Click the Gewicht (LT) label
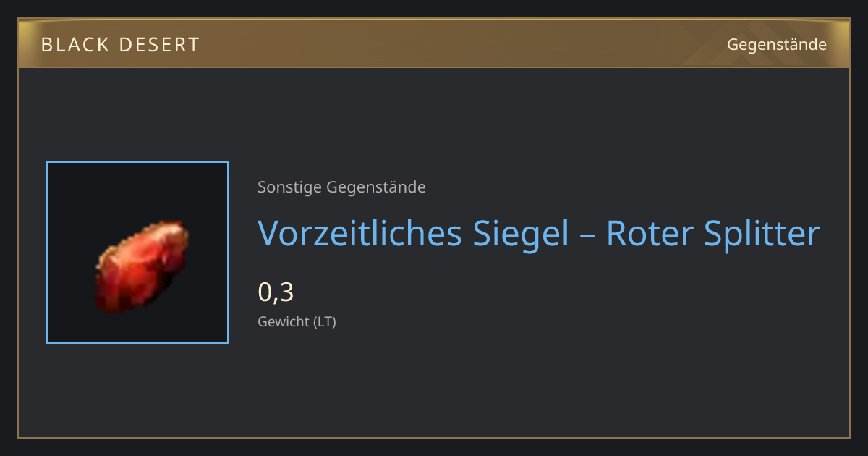 tap(297, 322)
